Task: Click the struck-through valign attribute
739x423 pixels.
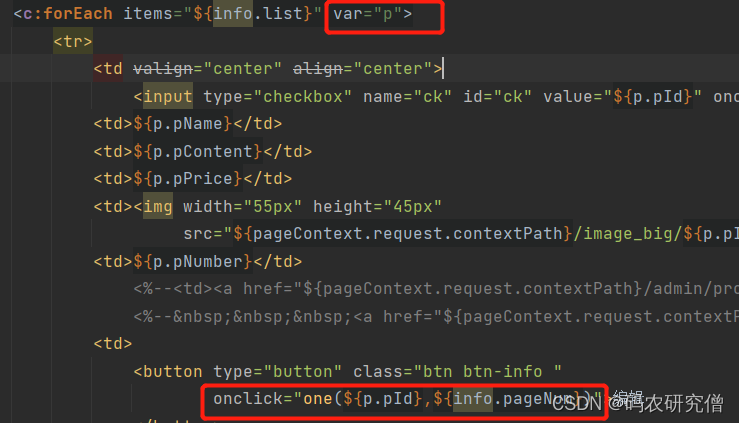Action: click(163, 69)
